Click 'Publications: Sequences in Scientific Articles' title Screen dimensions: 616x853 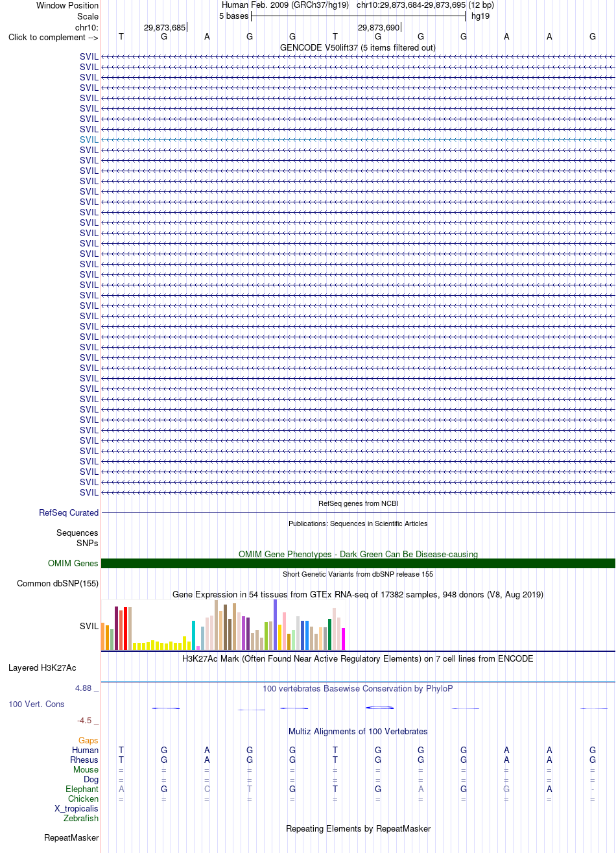pyautogui.click(x=358, y=523)
